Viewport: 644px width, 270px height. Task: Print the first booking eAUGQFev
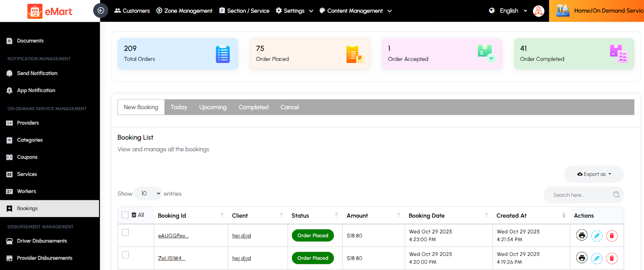tap(582, 235)
